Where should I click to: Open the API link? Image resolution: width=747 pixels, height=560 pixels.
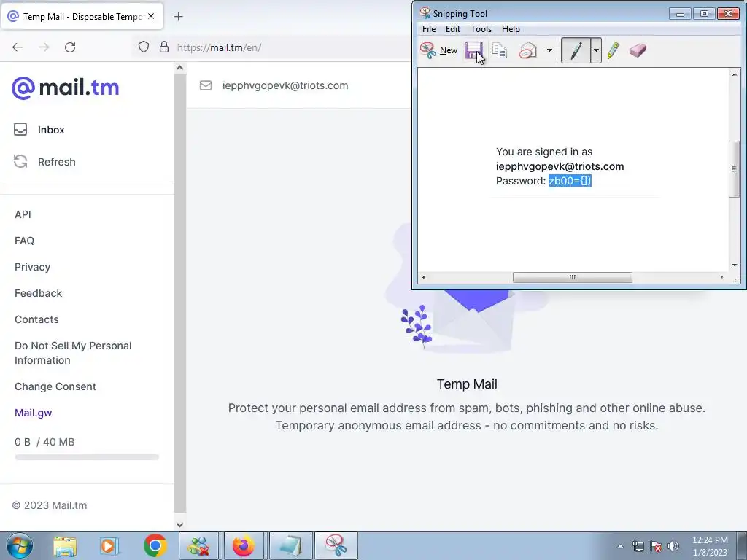[23, 214]
